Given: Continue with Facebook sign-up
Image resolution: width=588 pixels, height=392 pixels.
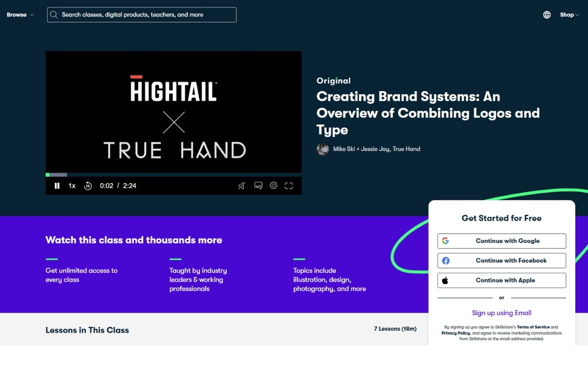Looking at the screenshot, I should pyautogui.click(x=501, y=261).
